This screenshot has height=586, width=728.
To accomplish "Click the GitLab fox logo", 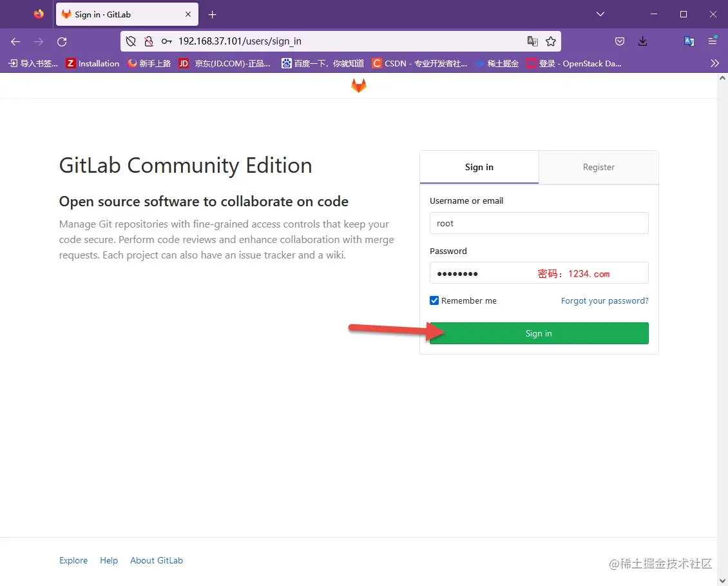I will tap(358, 86).
